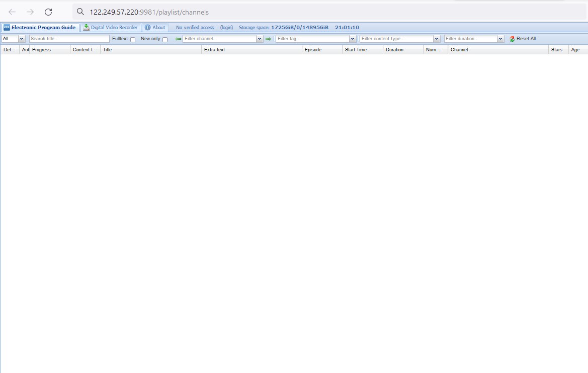
Task: Sort by the Start Time column header
Action: coord(363,49)
